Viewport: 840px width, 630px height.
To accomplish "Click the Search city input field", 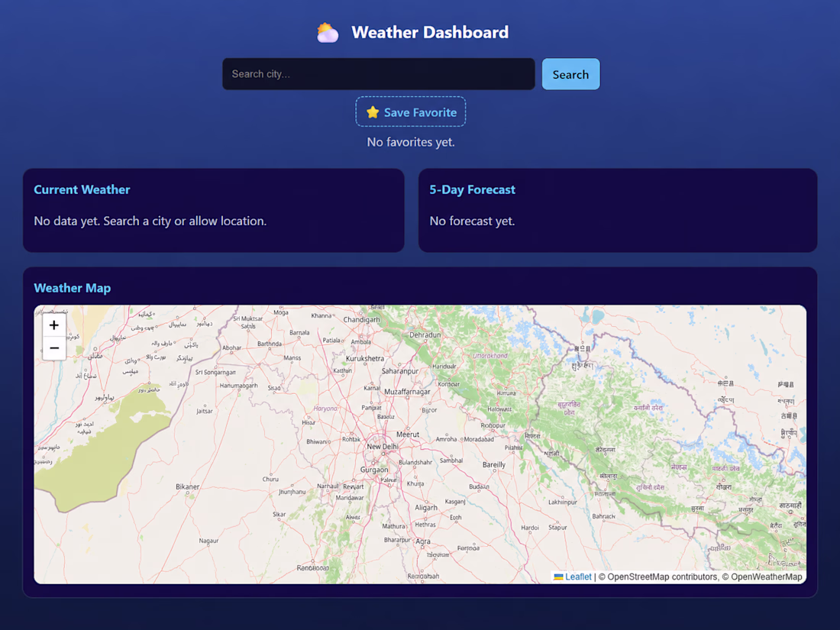I will pyautogui.click(x=379, y=74).
